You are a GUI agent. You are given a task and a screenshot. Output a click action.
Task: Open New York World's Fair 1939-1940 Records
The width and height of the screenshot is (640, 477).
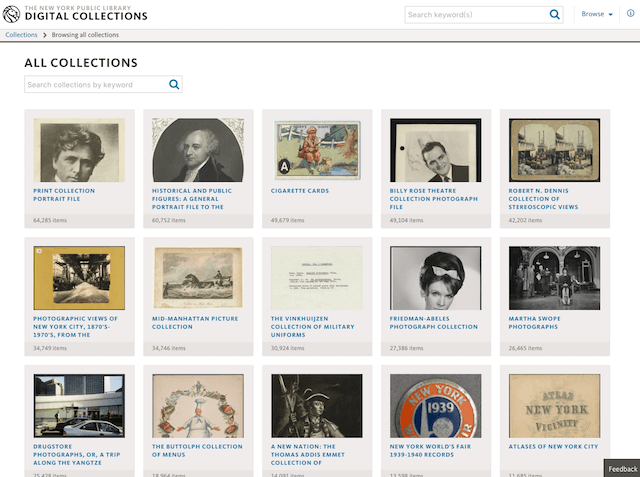pos(430,451)
